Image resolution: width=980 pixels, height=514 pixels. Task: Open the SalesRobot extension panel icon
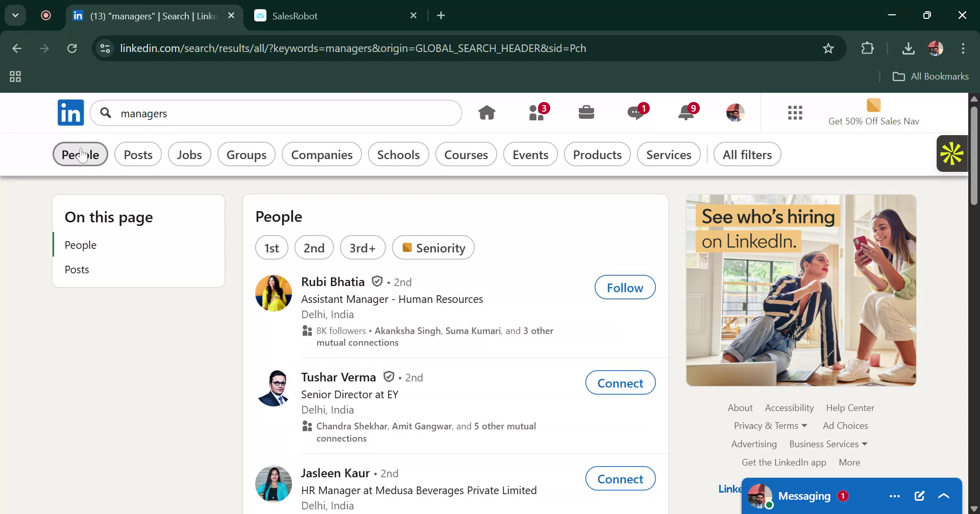[x=951, y=153]
